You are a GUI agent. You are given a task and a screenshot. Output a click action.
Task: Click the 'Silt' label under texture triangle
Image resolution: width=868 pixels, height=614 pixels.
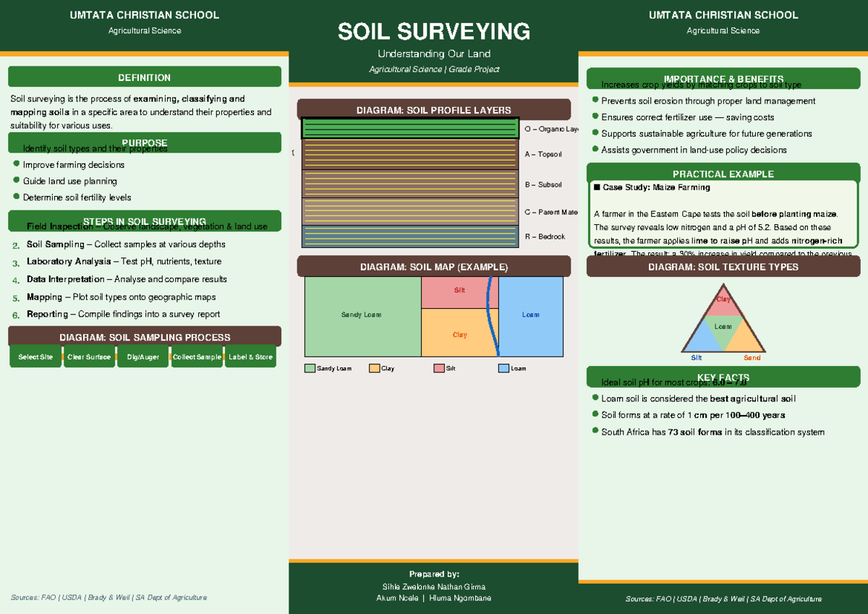[x=697, y=358]
